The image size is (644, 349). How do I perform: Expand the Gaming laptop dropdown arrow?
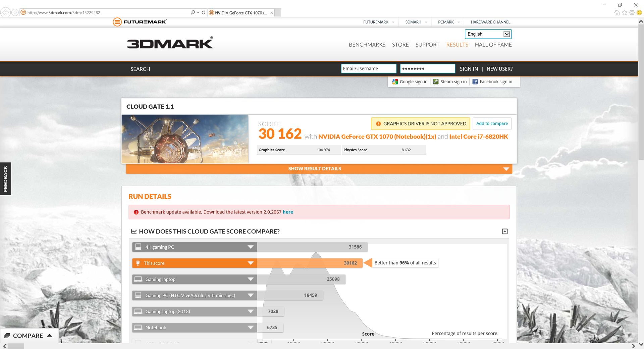pyautogui.click(x=251, y=279)
